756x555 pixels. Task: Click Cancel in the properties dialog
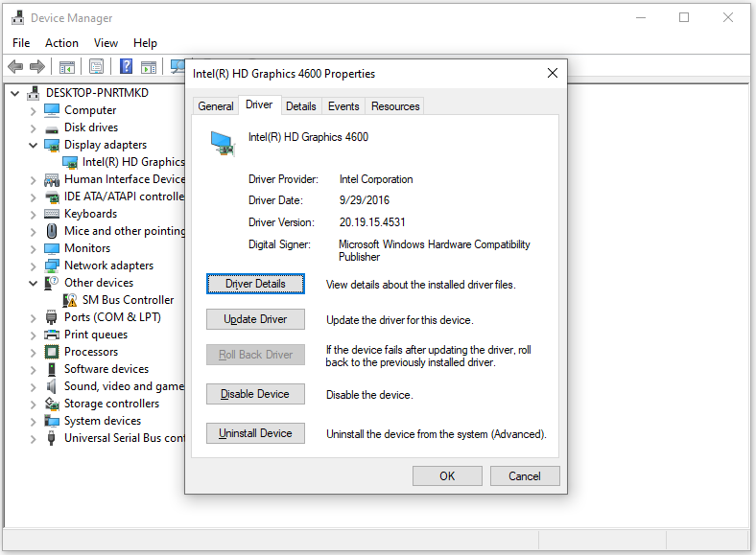click(525, 476)
